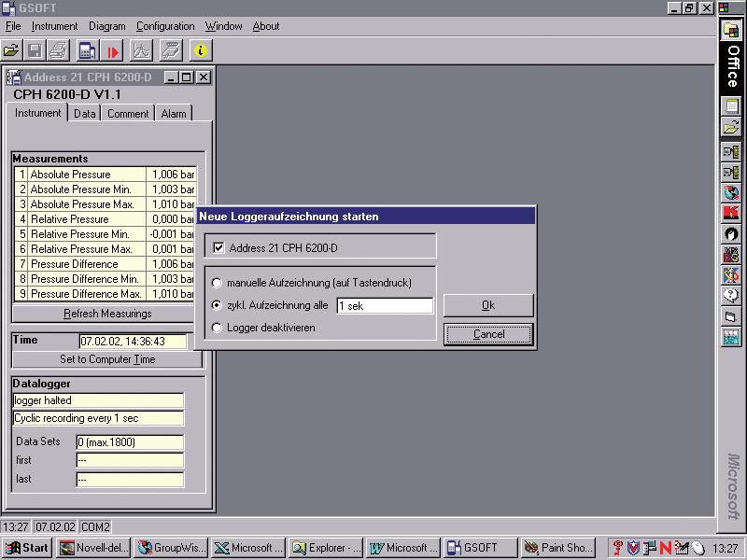Image resolution: width=747 pixels, height=560 pixels.
Task: Click the mouse tray icon
Action: click(698, 548)
